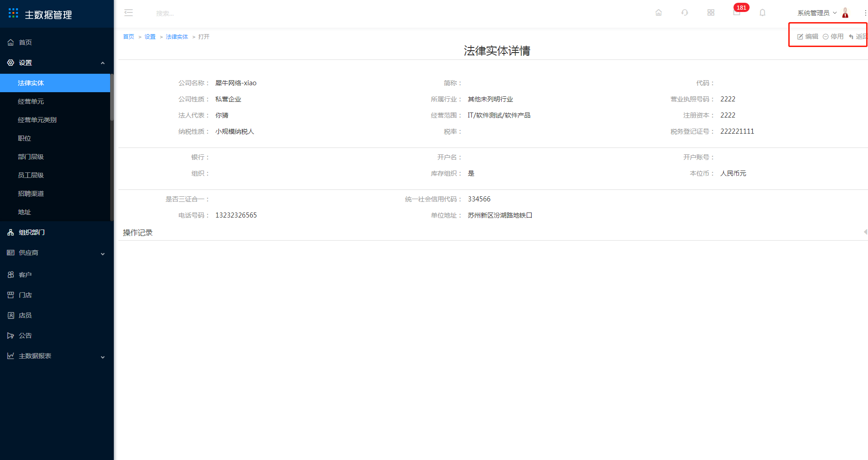Collapse the 设置 menu chevron
Image resolution: width=868 pixels, height=460 pixels.
coord(103,63)
